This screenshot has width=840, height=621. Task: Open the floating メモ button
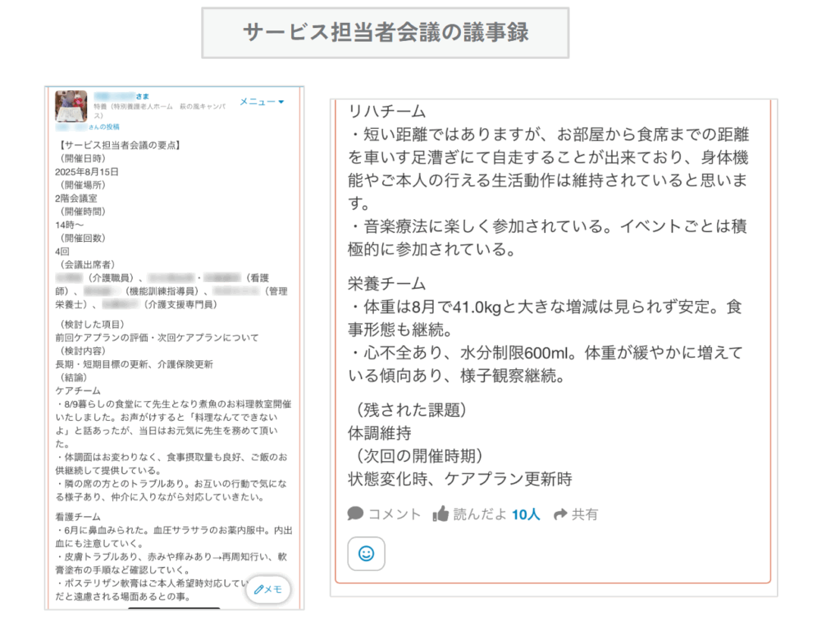[x=268, y=589]
